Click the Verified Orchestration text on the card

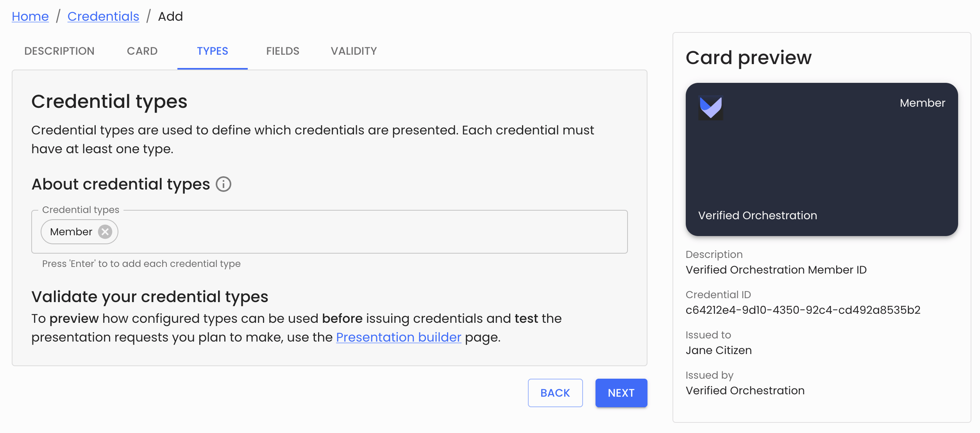point(758,215)
